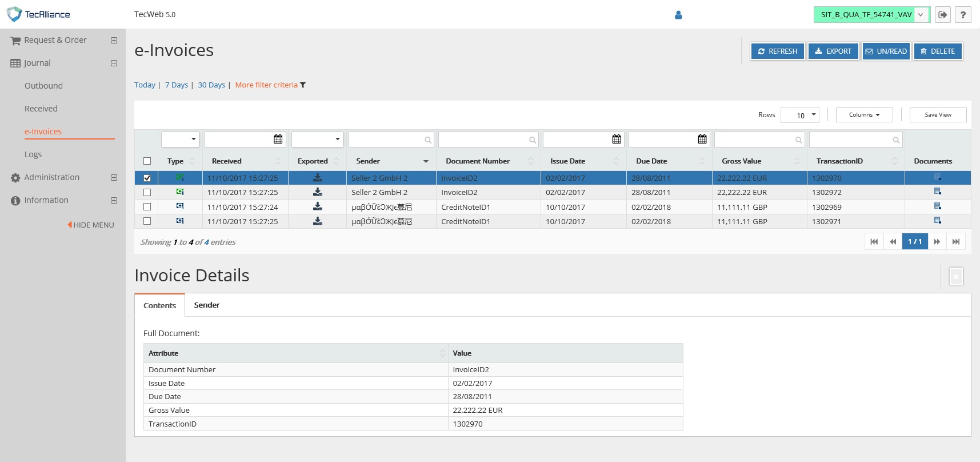Click the DELETE button
980x462 pixels.
938,51
